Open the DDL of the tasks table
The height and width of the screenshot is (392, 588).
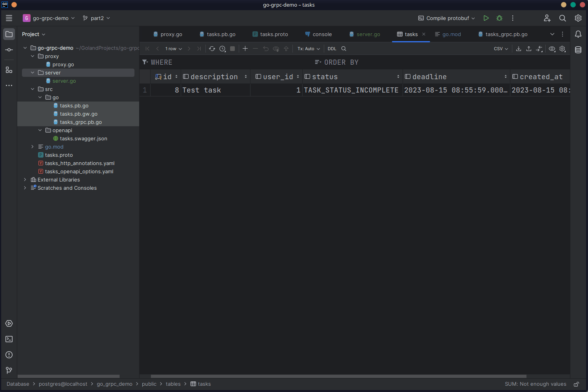(x=332, y=49)
